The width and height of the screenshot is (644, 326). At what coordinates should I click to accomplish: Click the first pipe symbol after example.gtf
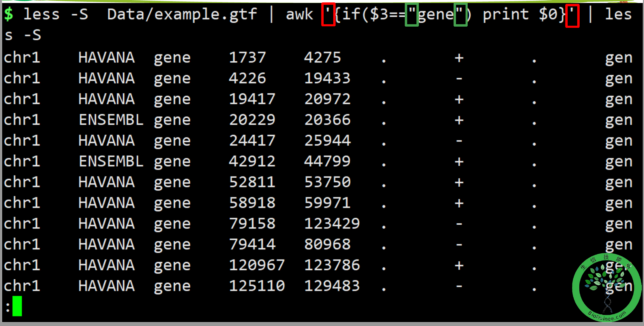[x=271, y=14]
